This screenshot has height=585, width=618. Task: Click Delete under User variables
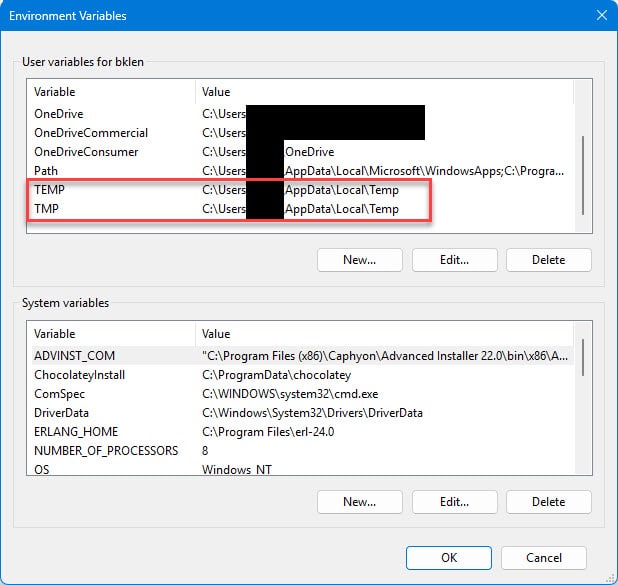tap(548, 260)
